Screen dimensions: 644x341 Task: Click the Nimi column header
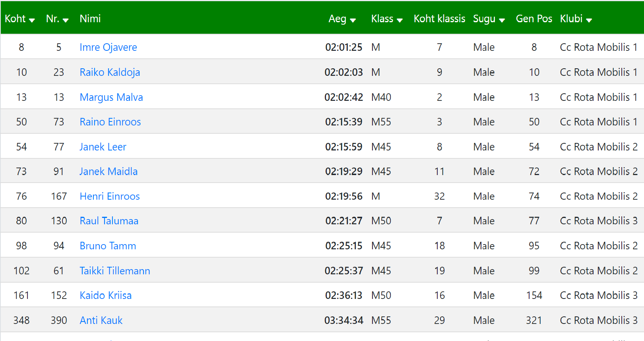(x=90, y=19)
